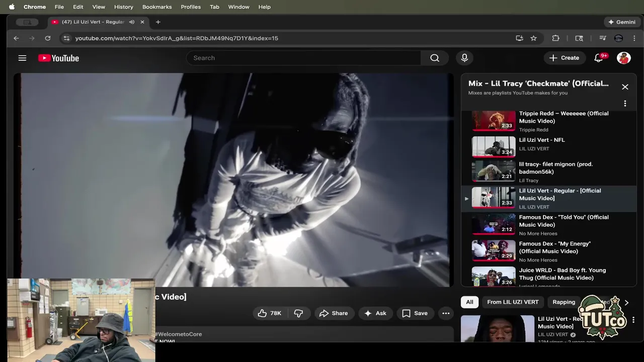Open more actions ellipsis under video
644x362 pixels.
pyautogui.click(x=446, y=313)
